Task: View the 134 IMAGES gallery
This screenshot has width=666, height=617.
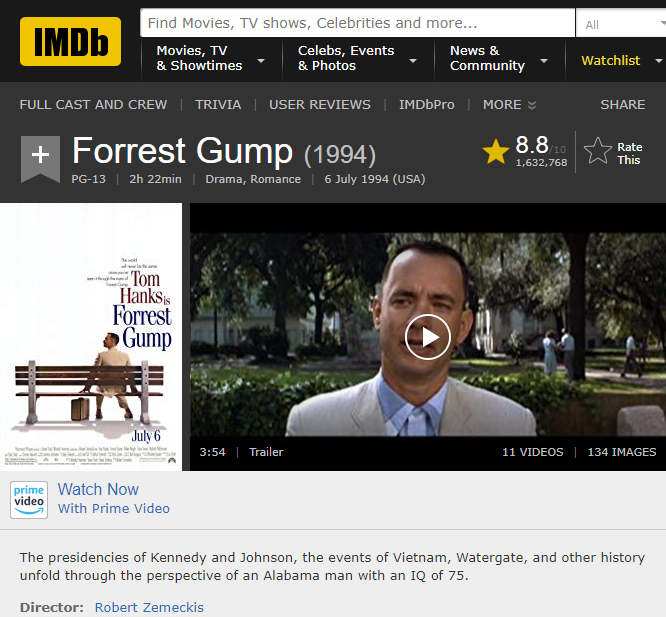Action: click(621, 452)
